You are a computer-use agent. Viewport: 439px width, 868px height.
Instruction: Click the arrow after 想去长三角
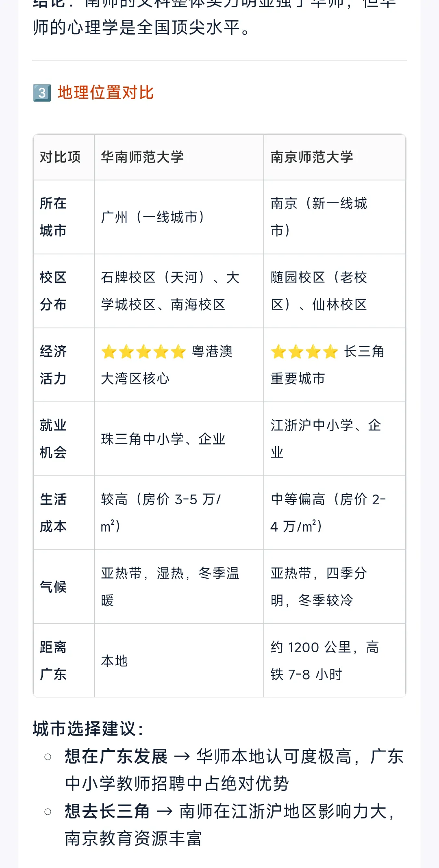[x=165, y=812]
